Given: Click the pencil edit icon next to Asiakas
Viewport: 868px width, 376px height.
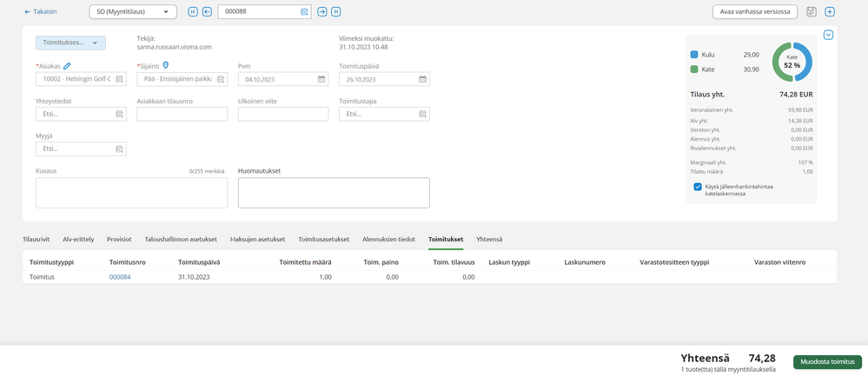Looking at the screenshot, I should [67, 66].
